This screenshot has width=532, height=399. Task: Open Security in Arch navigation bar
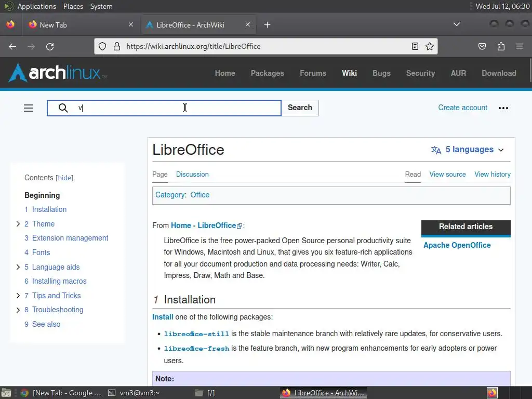[x=420, y=73]
